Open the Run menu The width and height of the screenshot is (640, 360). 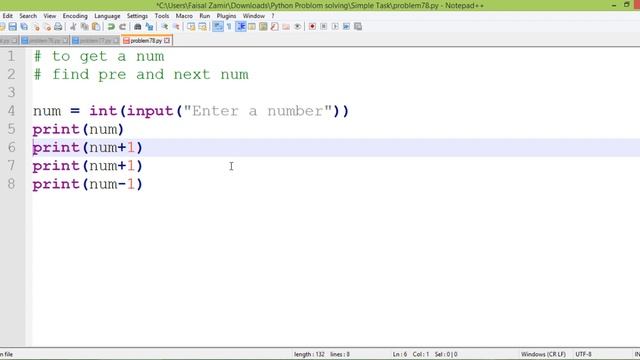click(204, 16)
